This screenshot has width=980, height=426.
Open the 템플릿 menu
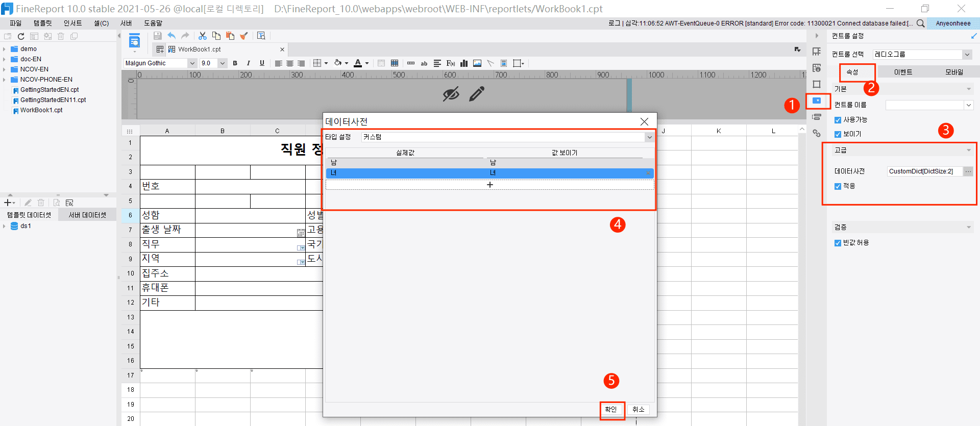tap(43, 23)
